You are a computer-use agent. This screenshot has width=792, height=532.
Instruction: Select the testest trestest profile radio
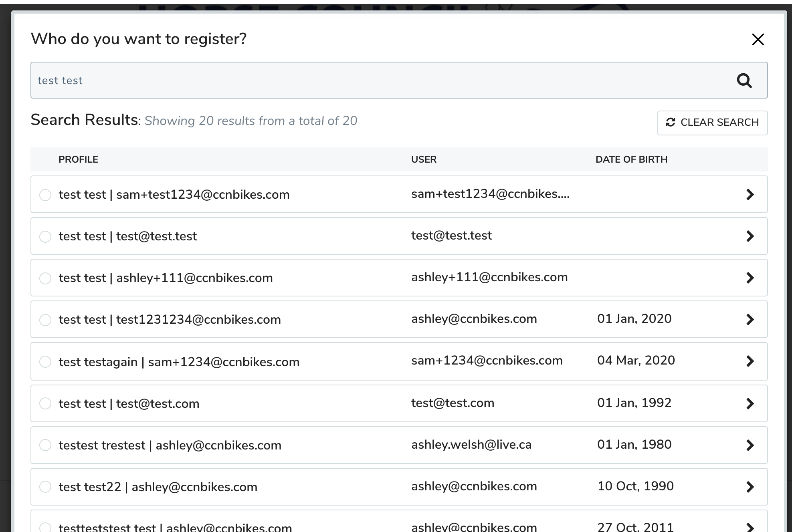point(45,445)
